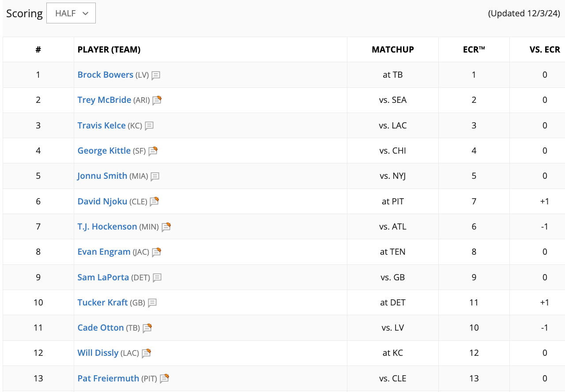Open notes icon beside Tucker Kraft
Viewport: 565px width, 392px height.
tap(152, 303)
